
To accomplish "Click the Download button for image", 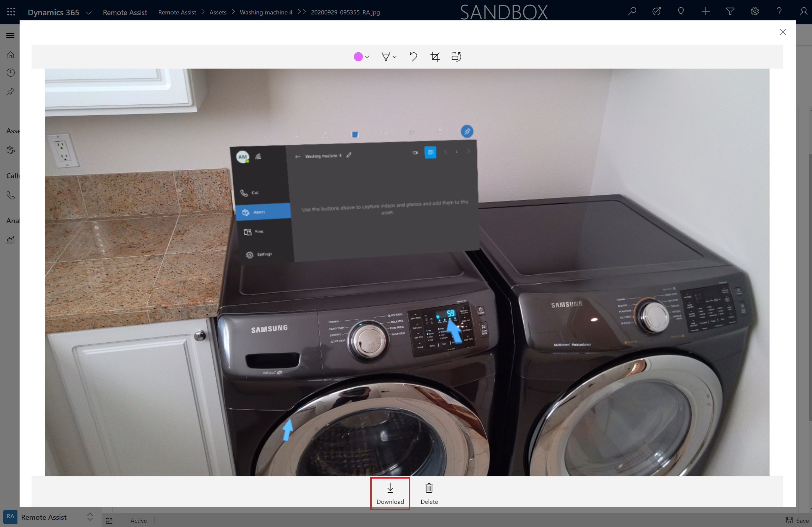I will pyautogui.click(x=390, y=493).
